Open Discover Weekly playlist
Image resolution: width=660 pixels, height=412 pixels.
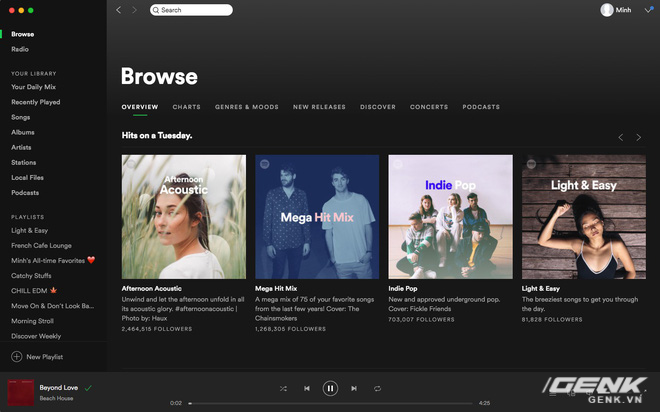click(x=36, y=336)
